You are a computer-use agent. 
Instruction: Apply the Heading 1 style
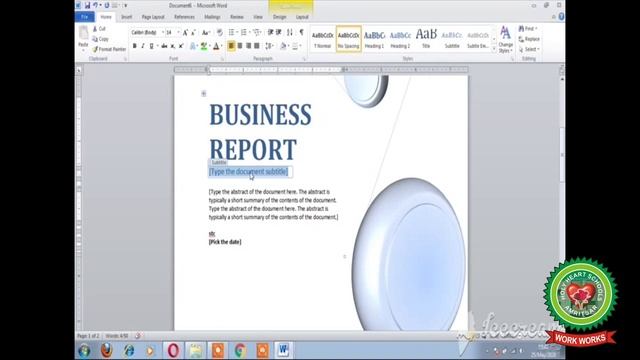pos(374,39)
